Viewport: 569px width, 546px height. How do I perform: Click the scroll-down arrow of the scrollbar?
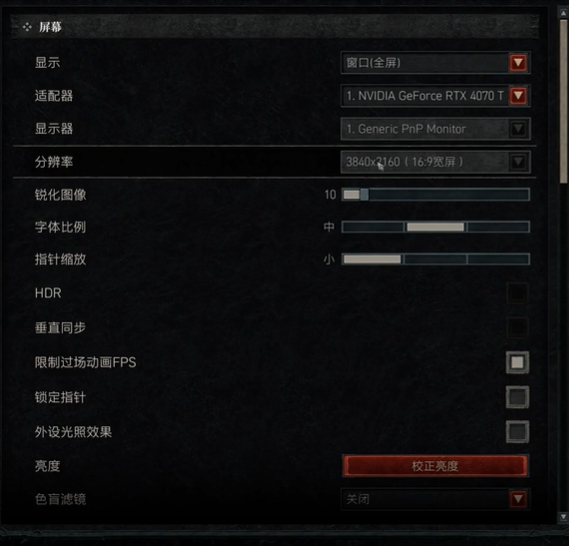tap(563, 516)
